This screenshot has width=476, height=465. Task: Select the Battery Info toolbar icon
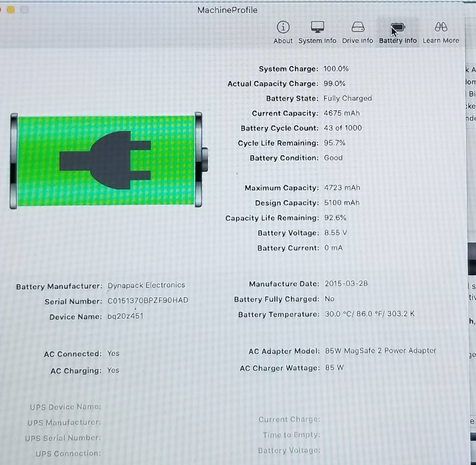click(x=398, y=28)
